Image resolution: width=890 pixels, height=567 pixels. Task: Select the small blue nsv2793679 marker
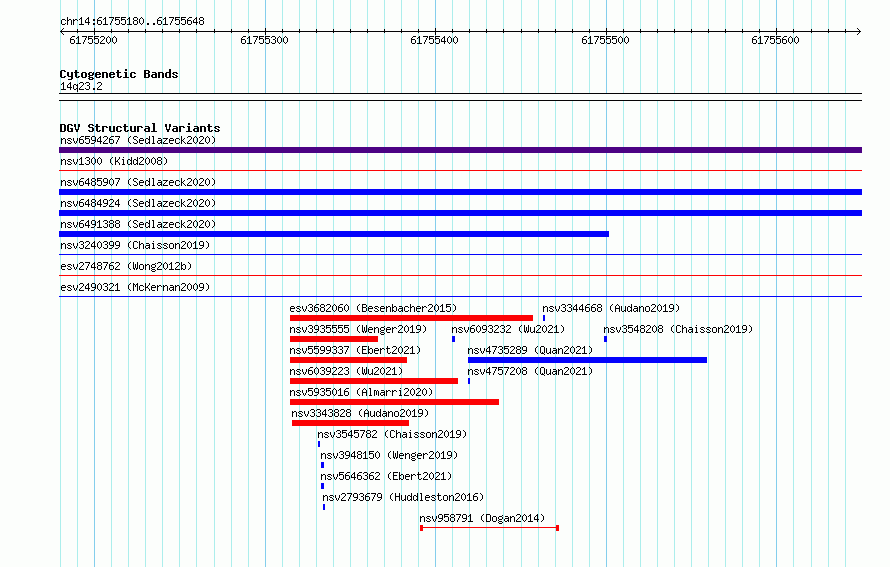tap(324, 507)
